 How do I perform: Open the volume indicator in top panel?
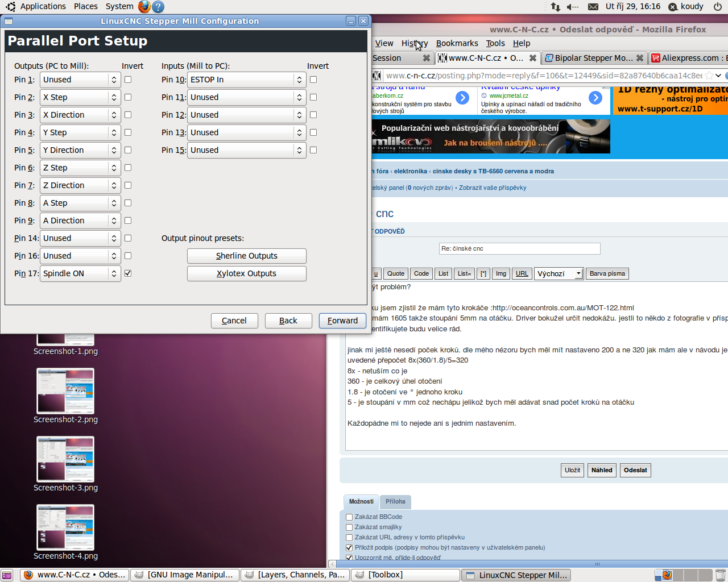pyautogui.click(x=573, y=7)
